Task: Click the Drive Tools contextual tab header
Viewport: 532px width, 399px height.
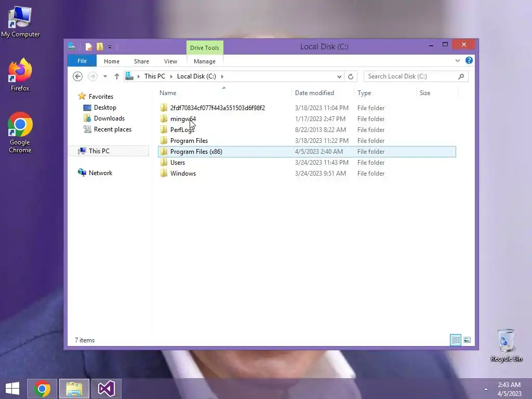Action: click(x=205, y=48)
